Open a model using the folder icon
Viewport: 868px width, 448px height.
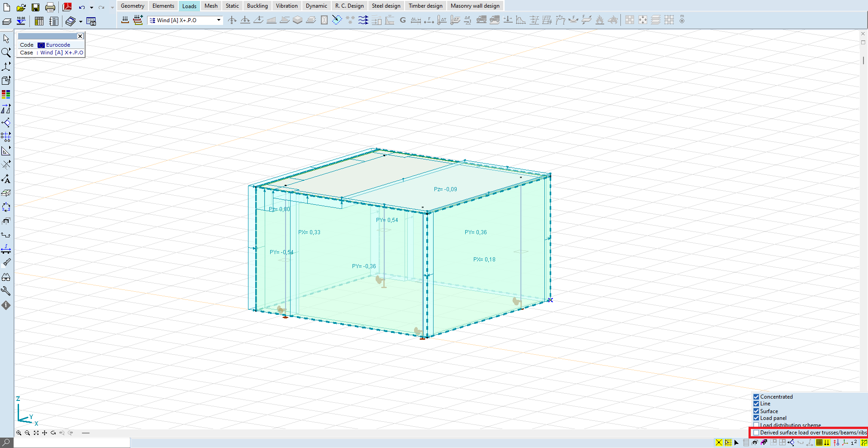click(21, 7)
